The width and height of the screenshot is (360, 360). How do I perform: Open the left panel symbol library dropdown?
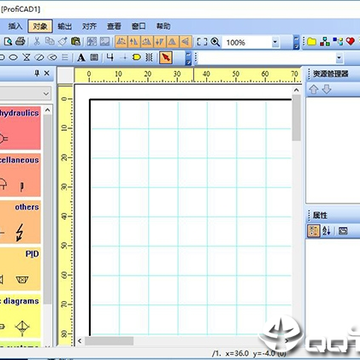tap(46, 94)
